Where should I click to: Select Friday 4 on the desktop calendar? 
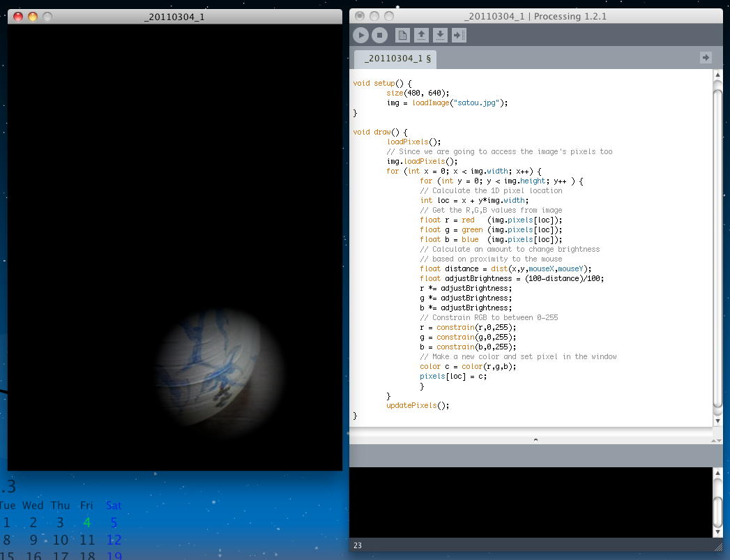point(86,522)
